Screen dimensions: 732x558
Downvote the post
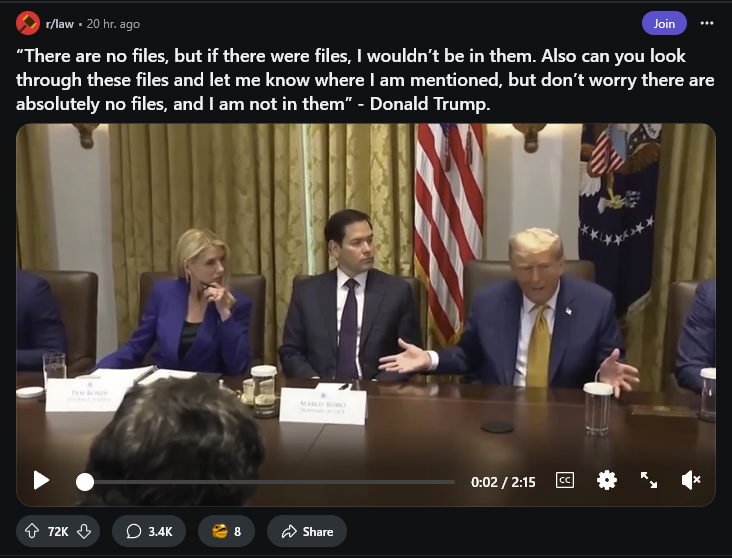[x=84, y=531]
